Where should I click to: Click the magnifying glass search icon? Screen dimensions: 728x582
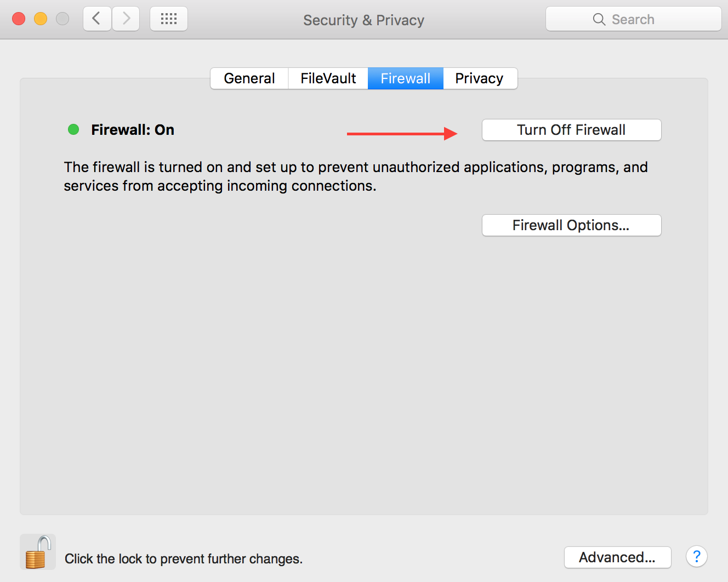[599, 20]
